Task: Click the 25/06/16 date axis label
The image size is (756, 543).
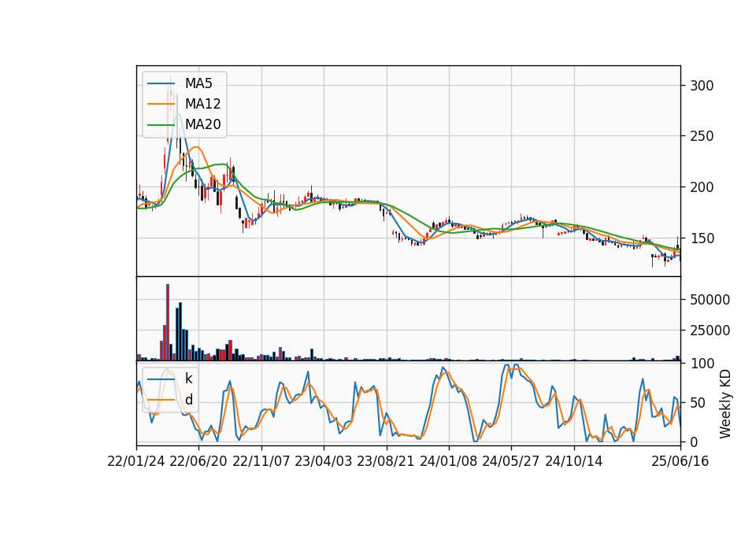Action: coord(680,461)
